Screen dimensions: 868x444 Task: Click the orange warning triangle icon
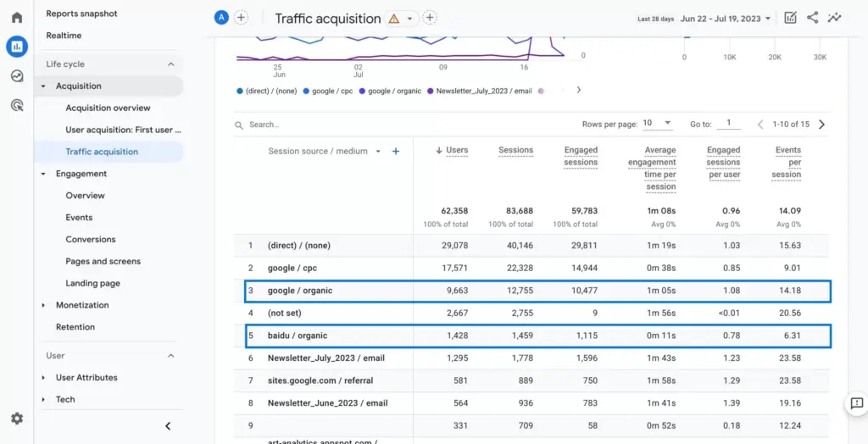[x=393, y=19]
